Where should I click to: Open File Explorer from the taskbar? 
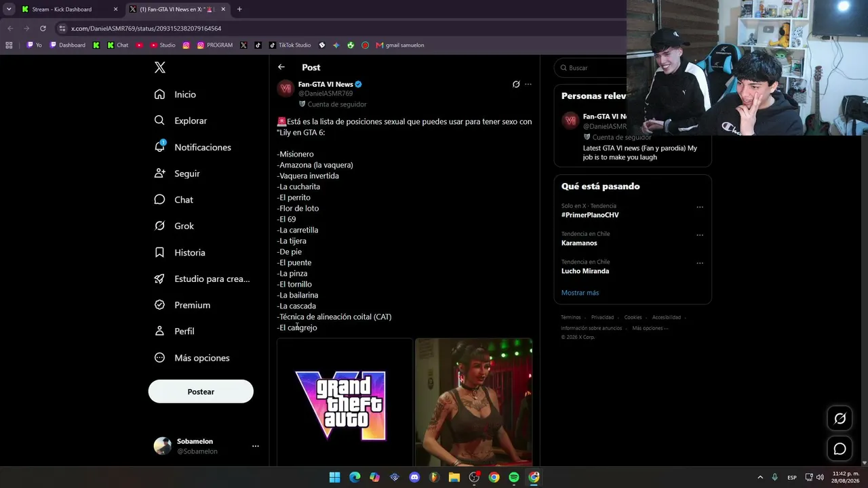point(454,477)
